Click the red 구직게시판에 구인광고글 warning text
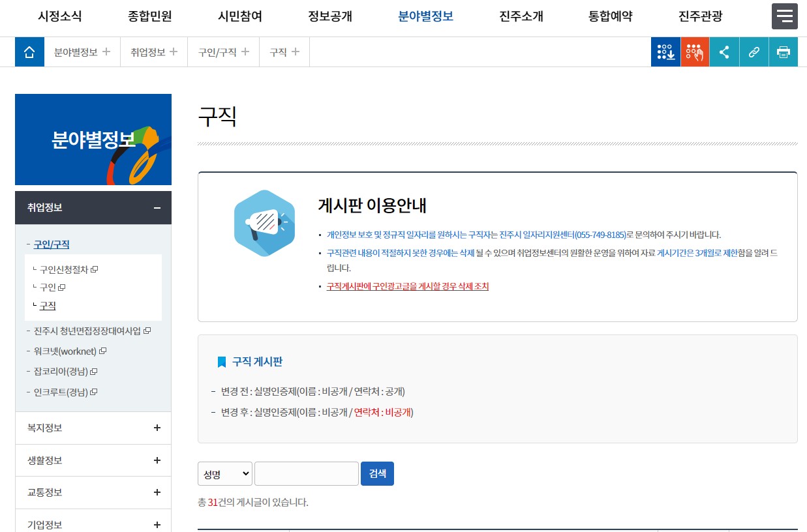807x532 pixels. coord(408,286)
